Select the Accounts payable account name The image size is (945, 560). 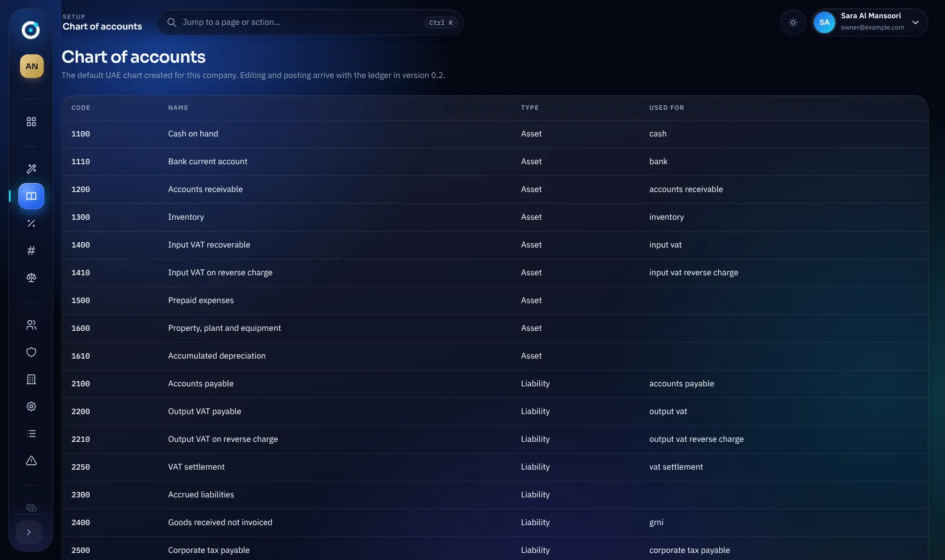[201, 384]
